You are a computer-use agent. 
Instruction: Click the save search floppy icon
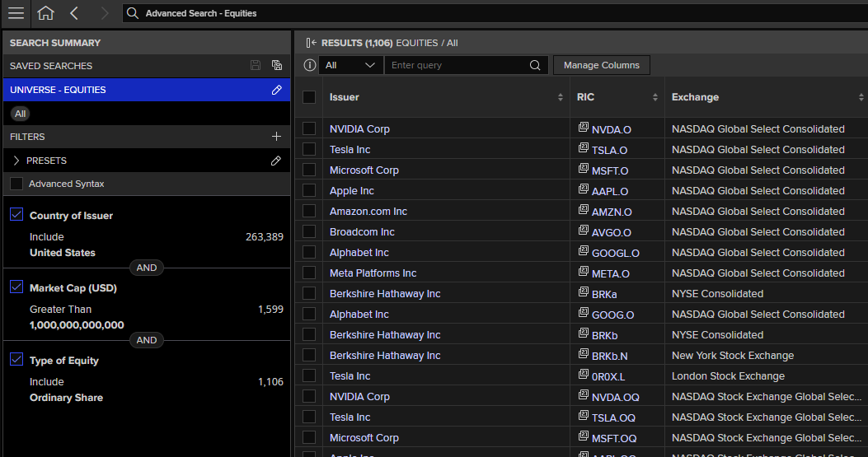(x=256, y=65)
